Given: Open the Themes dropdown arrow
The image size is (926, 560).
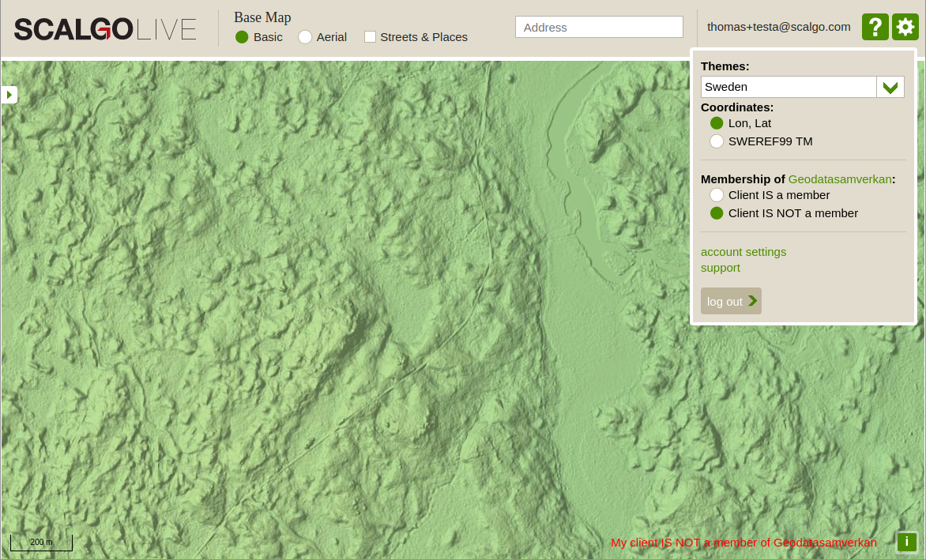Looking at the screenshot, I should point(890,88).
